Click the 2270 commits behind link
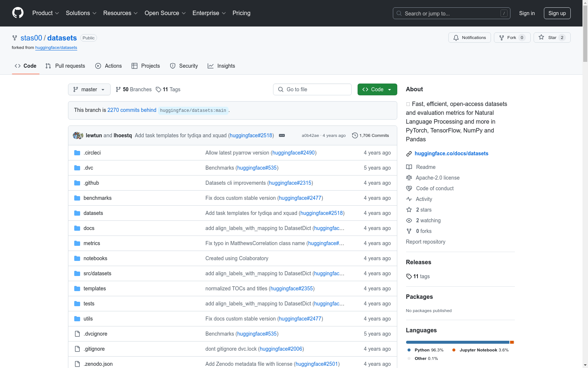The image size is (588, 368). [132, 110]
